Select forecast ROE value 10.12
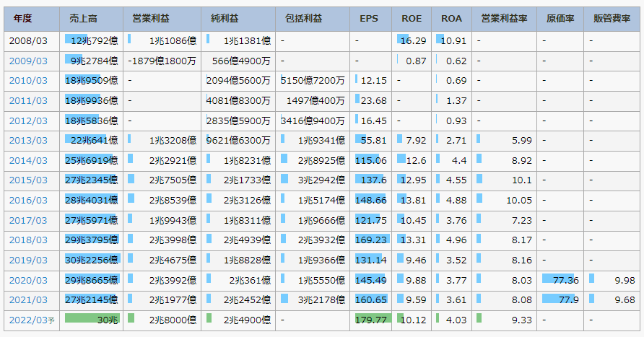Viewport: 644px width, 337px height. click(x=413, y=320)
